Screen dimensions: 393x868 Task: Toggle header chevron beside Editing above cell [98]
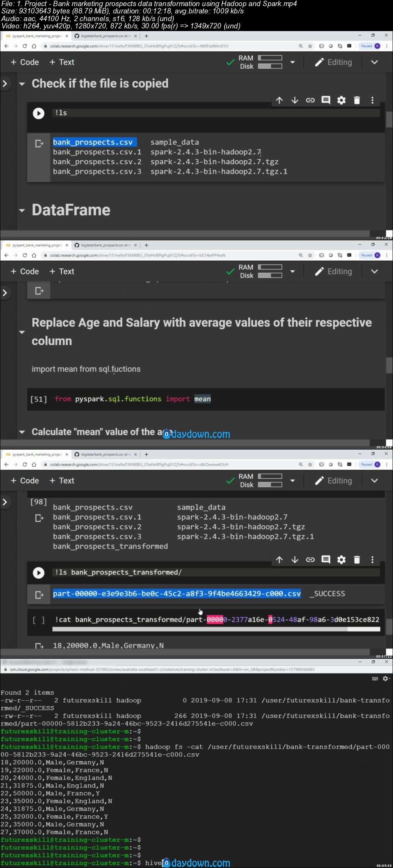click(x=375, y=481)
